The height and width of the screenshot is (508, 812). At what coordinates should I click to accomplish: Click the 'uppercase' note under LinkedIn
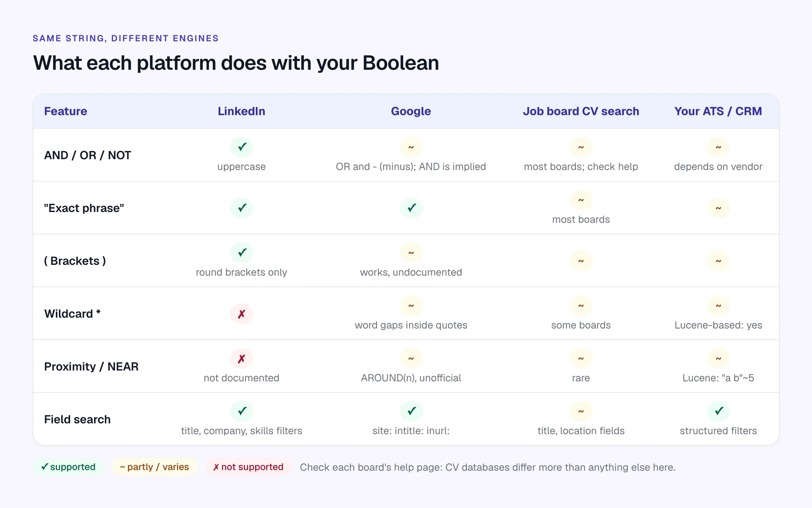(x=242, y=167)
